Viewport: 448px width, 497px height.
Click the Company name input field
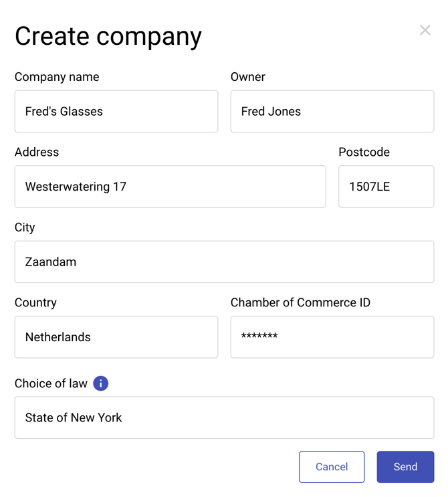[116, 112]
